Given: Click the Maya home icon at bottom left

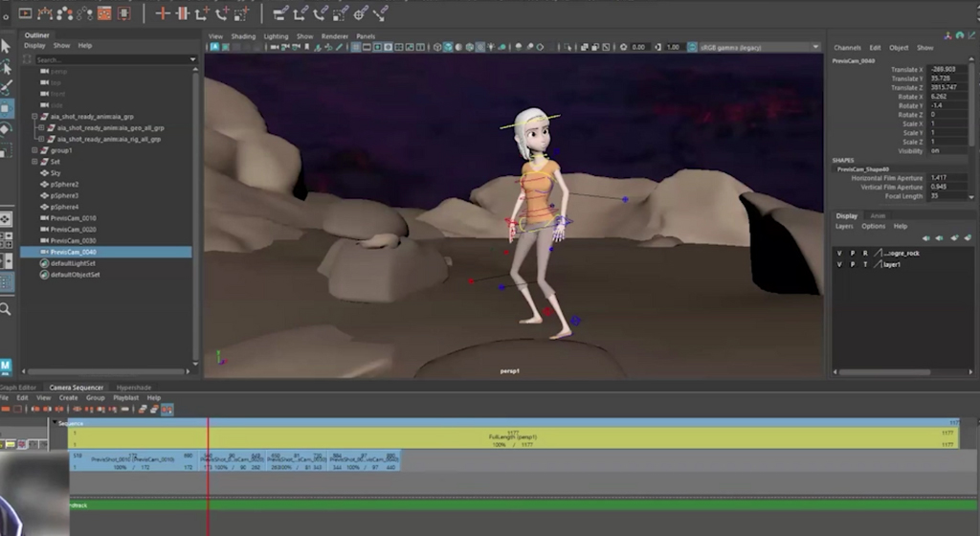Looking at the screenshot, I should pyautogui.click(x=7, y=366).
